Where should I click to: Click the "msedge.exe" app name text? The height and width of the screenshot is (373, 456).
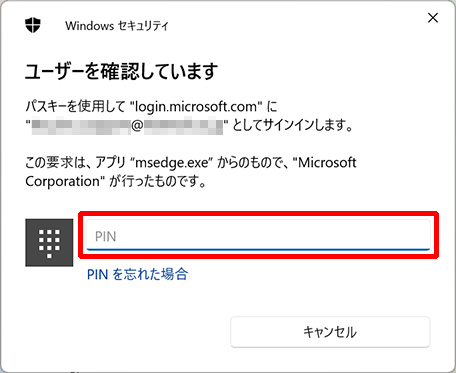click(x=172, y=163)
